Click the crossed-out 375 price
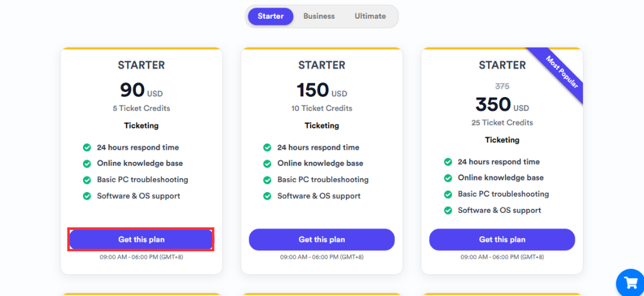Screen dimensions: 644x296 click(x=502, y=86)
